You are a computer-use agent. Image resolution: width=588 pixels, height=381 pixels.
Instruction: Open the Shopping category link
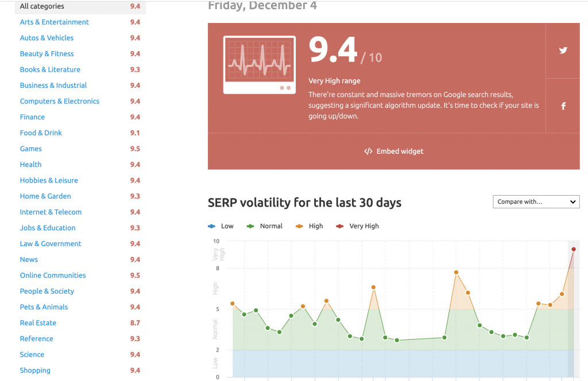tap(35, 370)
